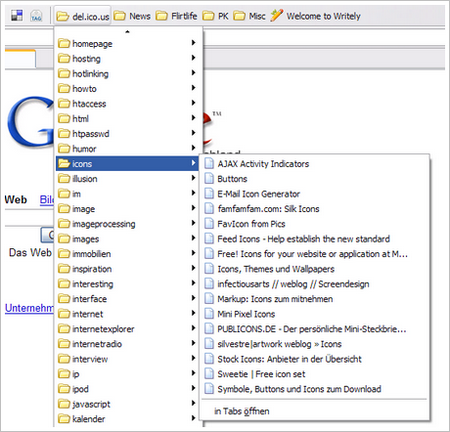Click page icon beside Free! Icons for your website
Viewport: 450px width, 432px height.
pos(209,254)
